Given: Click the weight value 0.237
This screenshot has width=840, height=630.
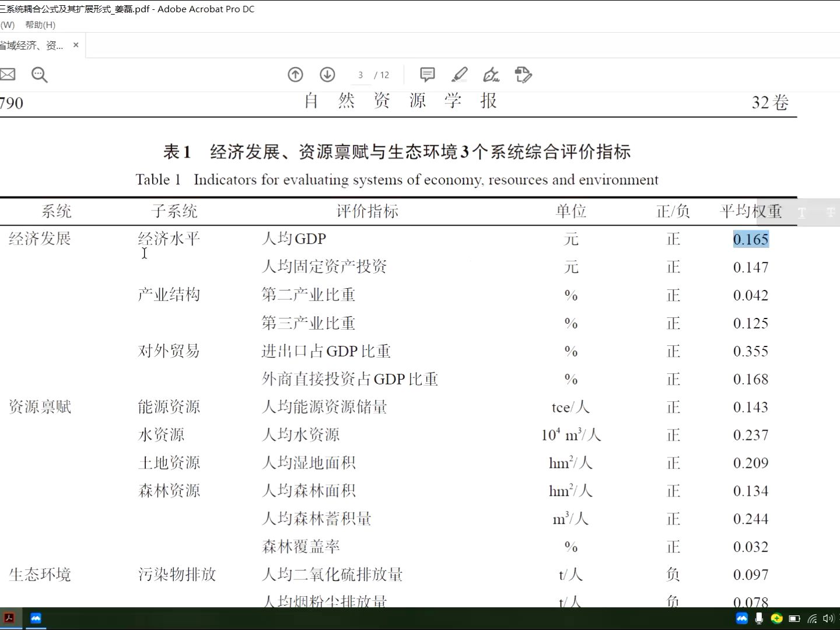Looking at the screenshot, I should pos(751,435).
